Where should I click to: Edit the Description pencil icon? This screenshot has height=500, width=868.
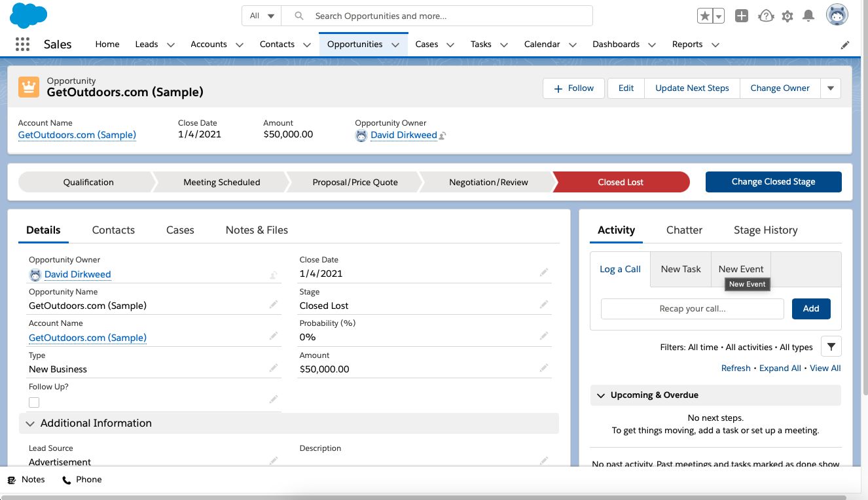click(543, 461)
